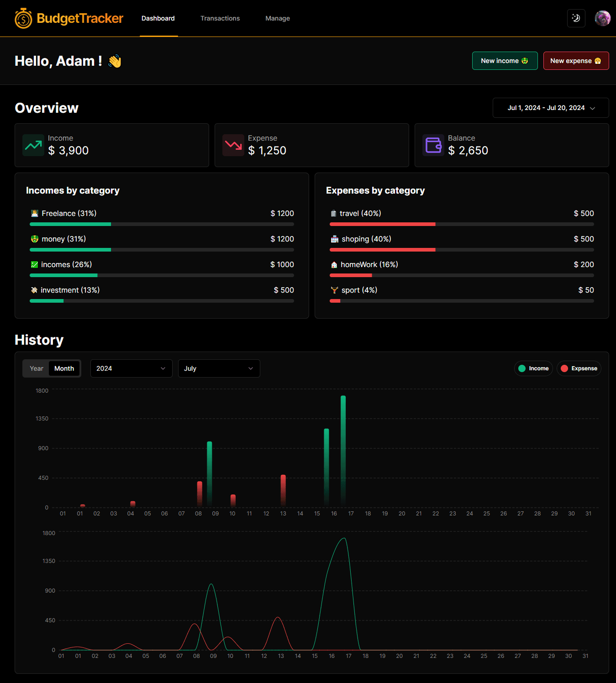616x683 pixels.
Task: Click the BudgetTracker brand name
Action: tap(80, 18)
